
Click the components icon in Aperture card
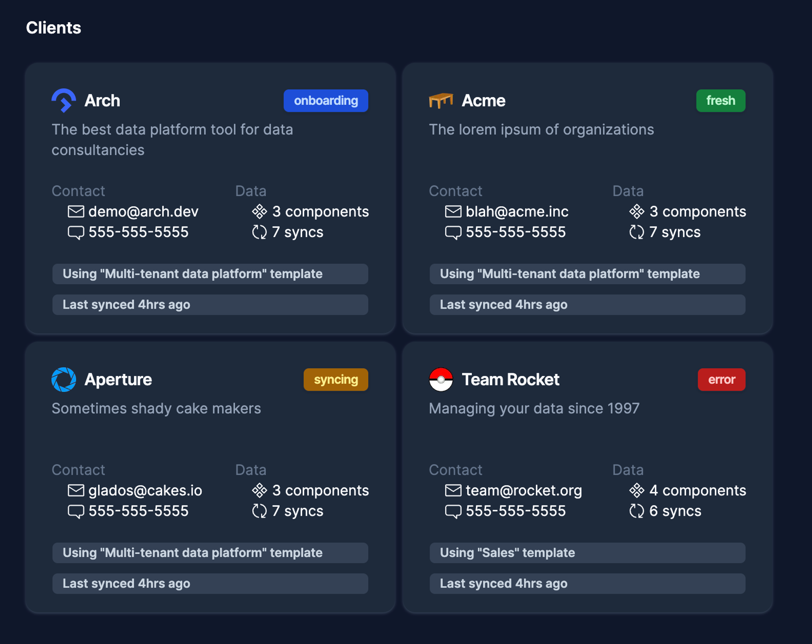259,491
